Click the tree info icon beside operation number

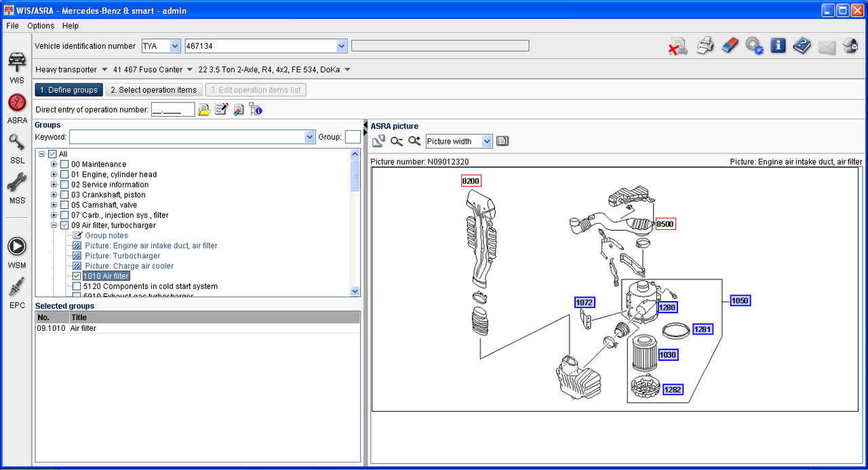[256, 109]
